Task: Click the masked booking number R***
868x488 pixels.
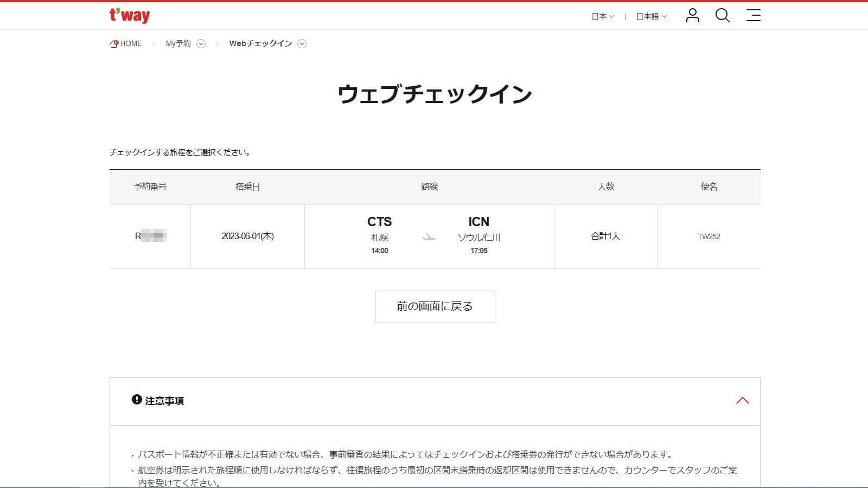Action: (x=150, y=236)
